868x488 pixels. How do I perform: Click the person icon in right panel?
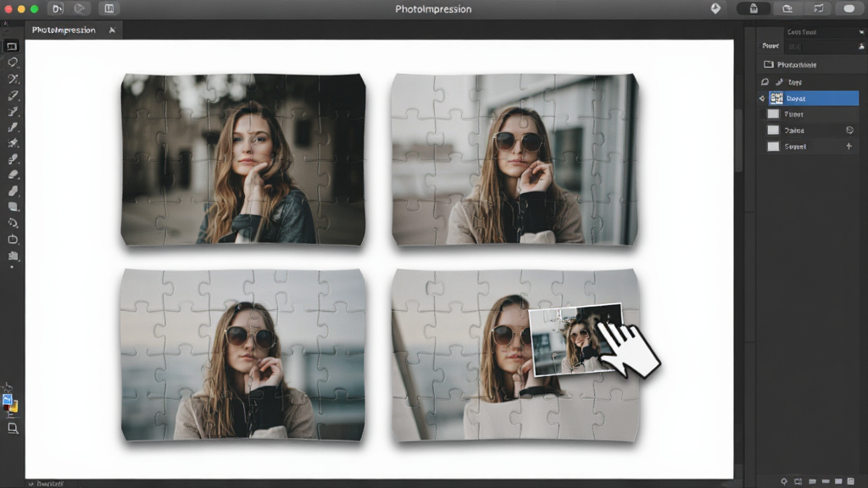pyautogui.click(x=861, y=47)
